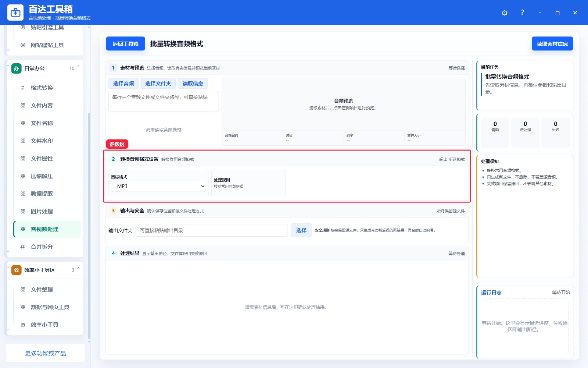
Task: Click the 读取素材信息 button
Action: 552,44
